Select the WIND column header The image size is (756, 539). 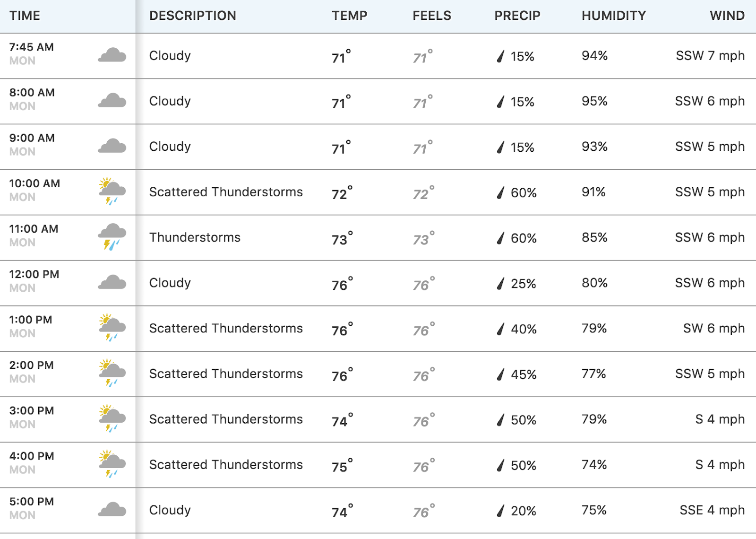tap(727, 16)
